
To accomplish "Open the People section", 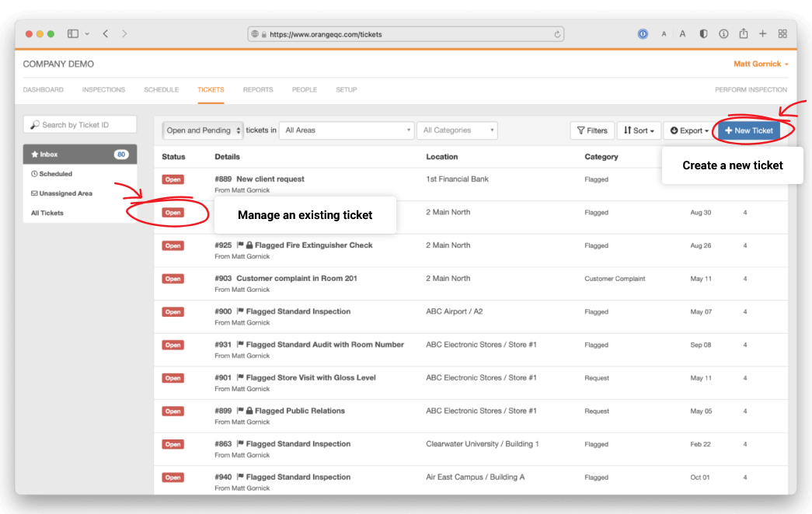I will point(305,89).
